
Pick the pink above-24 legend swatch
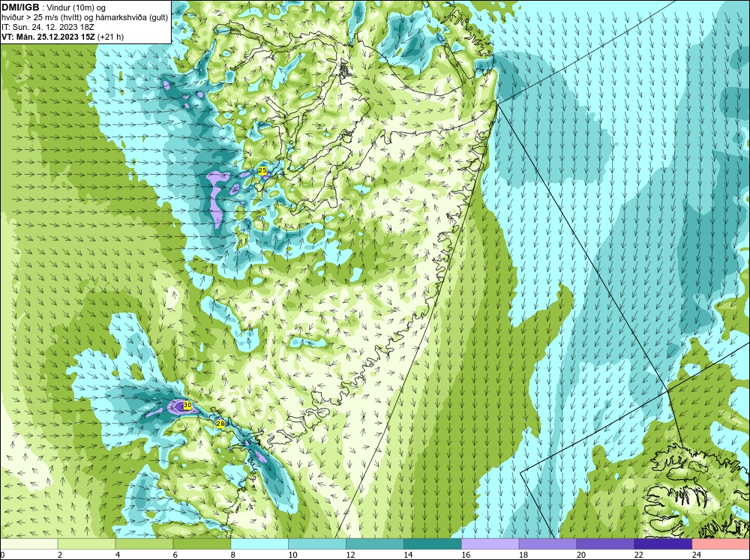pyautogui.click(x=721, y=544)
